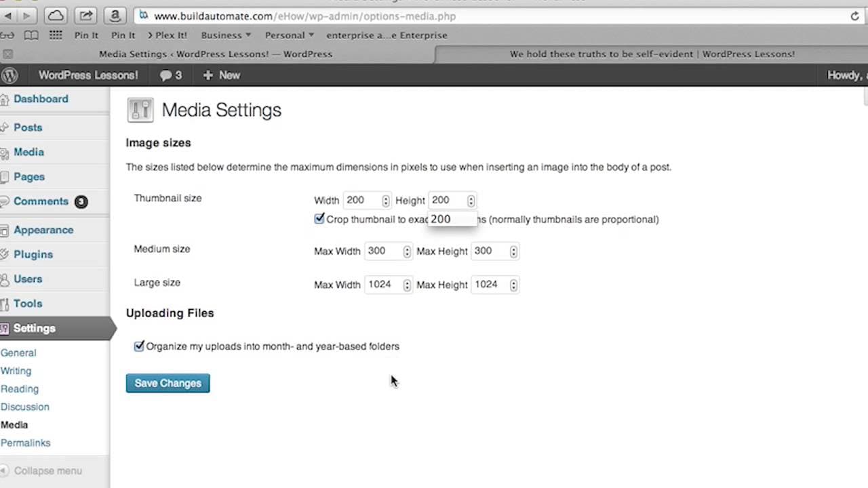The height and width of the screenshot is (488, 868).
Task: Switch to Media Settings WordPress tab
Action: pyautogui.click(x=216, y=54)
